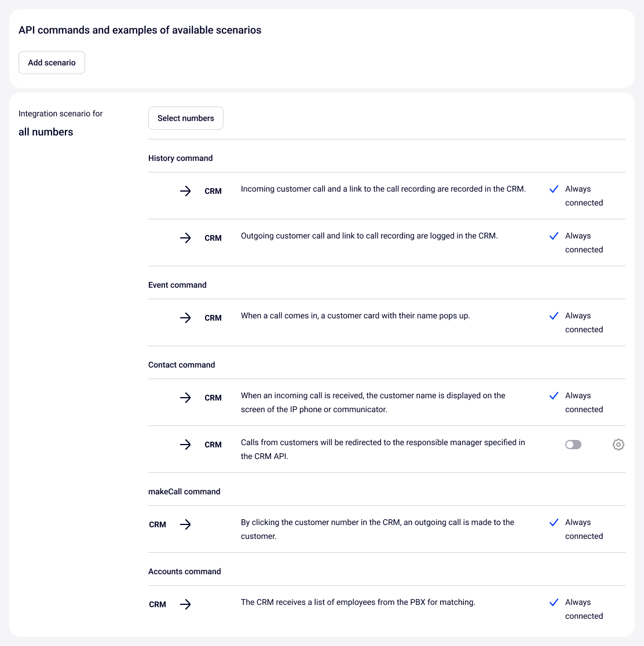The image size is (644, 646).
Task: Click arrow icon beside responsible manager redirect row
Action: pos(185,445)
